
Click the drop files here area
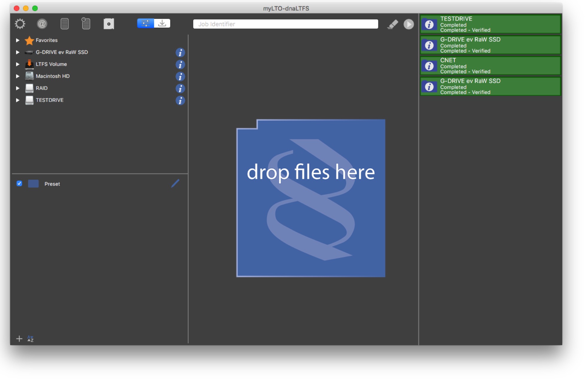click(311, 198)
